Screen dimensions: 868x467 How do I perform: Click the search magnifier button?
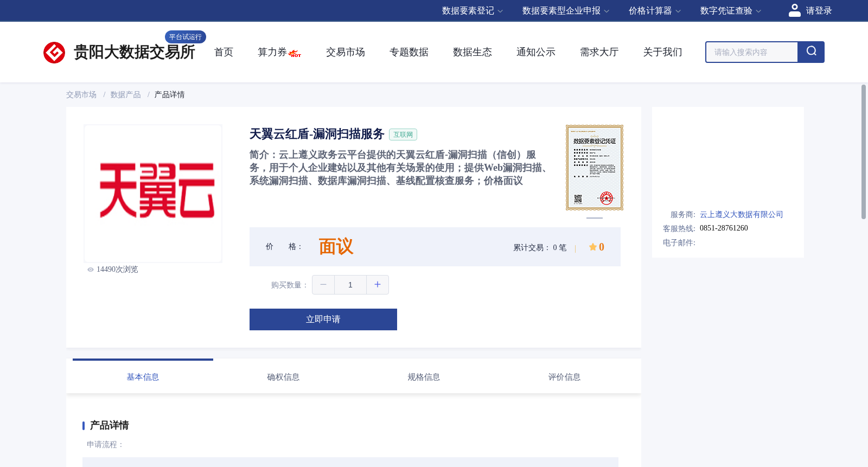pyautogui.click(x=811, y=52)
